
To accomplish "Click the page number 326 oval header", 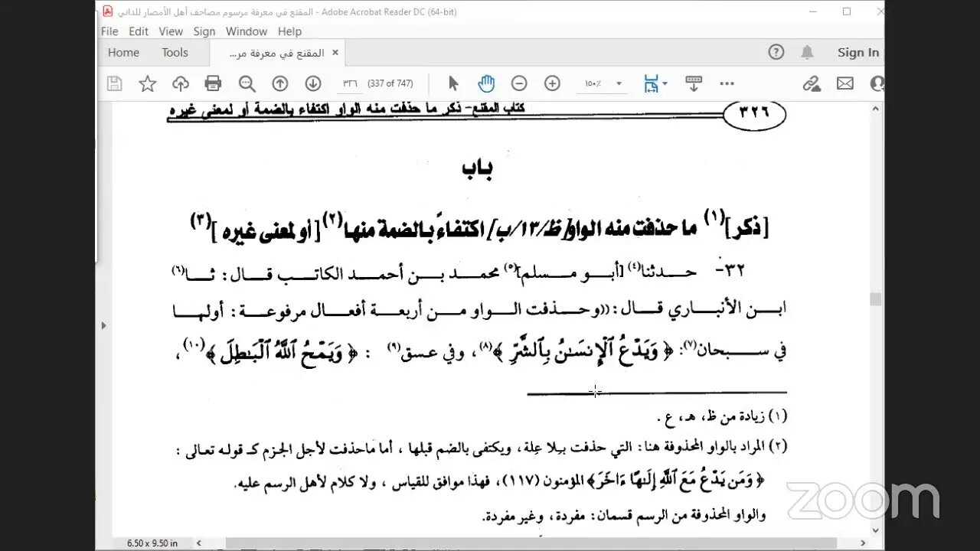I will (x=754, y=113).
